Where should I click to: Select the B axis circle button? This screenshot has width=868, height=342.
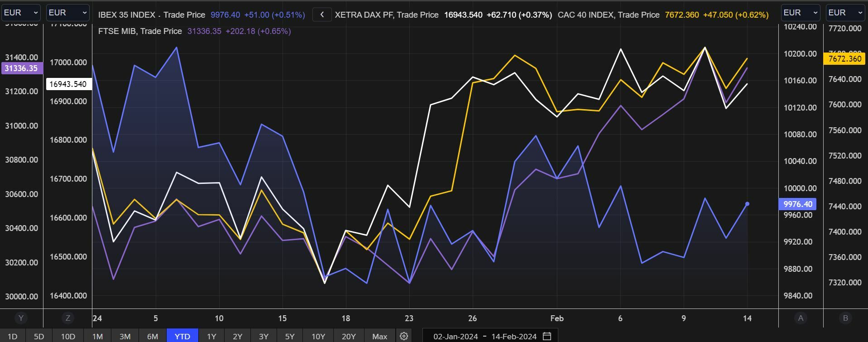(845, 318)
